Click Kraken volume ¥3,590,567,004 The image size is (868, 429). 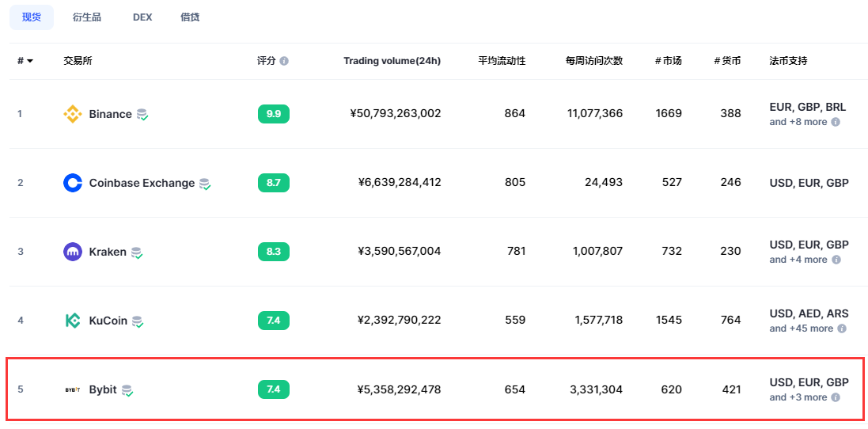[x=400, y=252]
